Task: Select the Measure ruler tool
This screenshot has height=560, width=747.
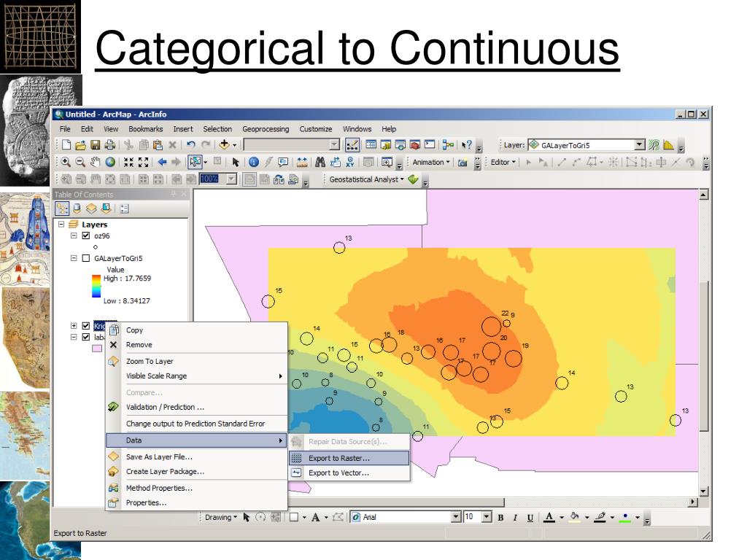Action: (301, 162)
